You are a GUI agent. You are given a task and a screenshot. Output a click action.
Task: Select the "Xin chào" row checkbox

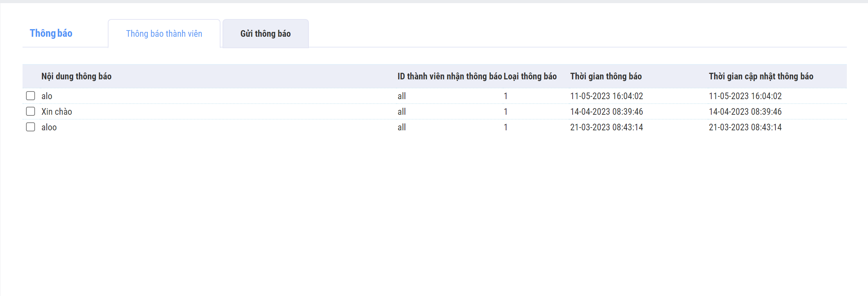pos(31,111)
